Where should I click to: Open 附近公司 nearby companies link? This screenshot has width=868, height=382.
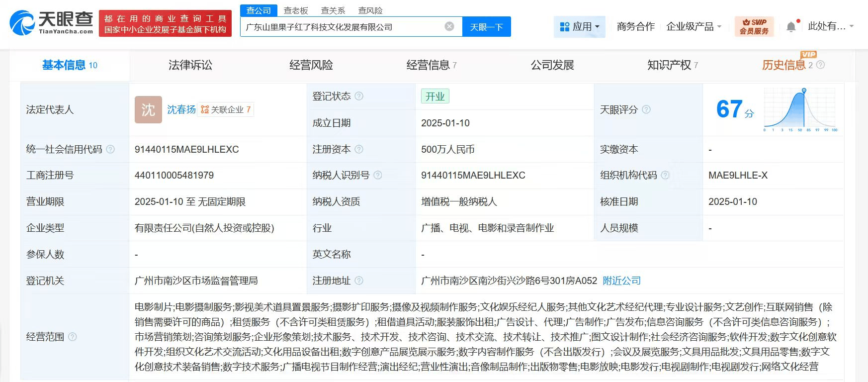pos(621,281)
